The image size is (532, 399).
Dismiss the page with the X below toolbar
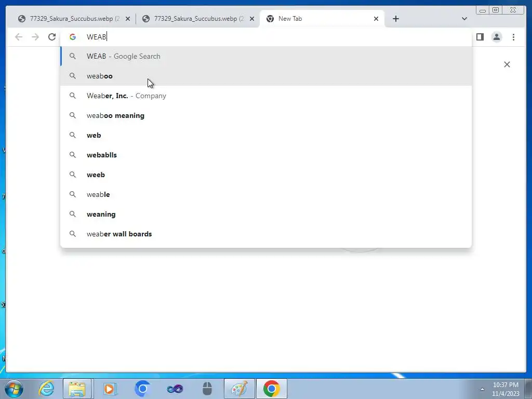507,64
